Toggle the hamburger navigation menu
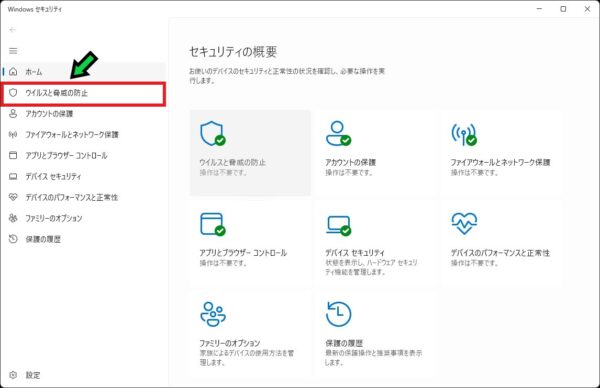This screenshot has height=388, width=600. [13, 51]
